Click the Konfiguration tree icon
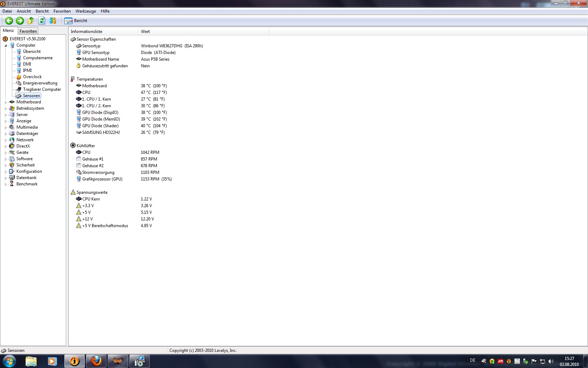The height and width of the screenshot is (368, 588). pyautogui.click(x=12, y=171)
